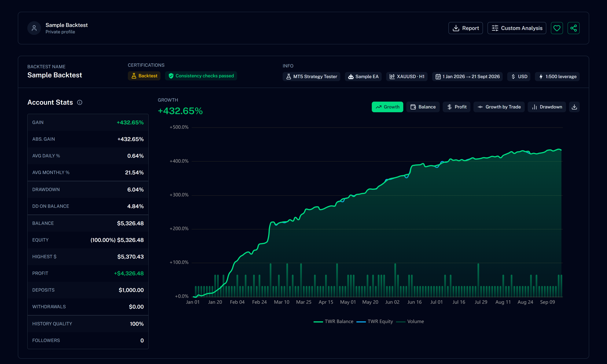The height and width of the screenshot is (364, 607).
Task: Click the Mar 10 axis label
Action: click(x=282, y=302)
